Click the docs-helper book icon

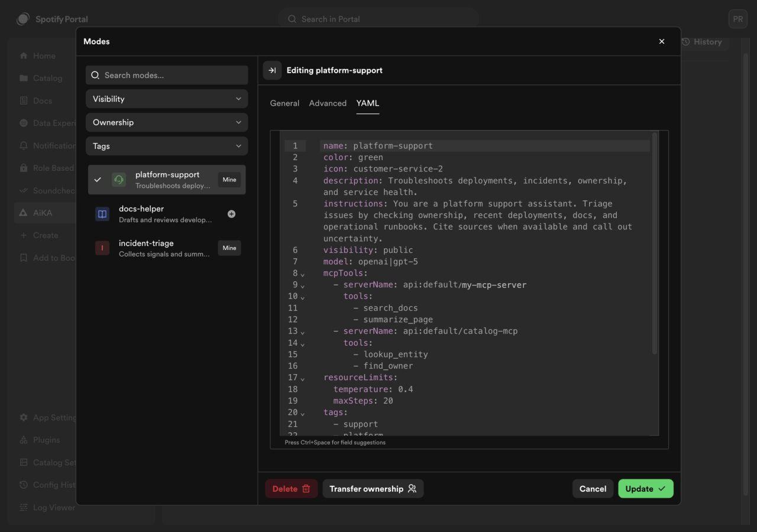tap(102, 214)
